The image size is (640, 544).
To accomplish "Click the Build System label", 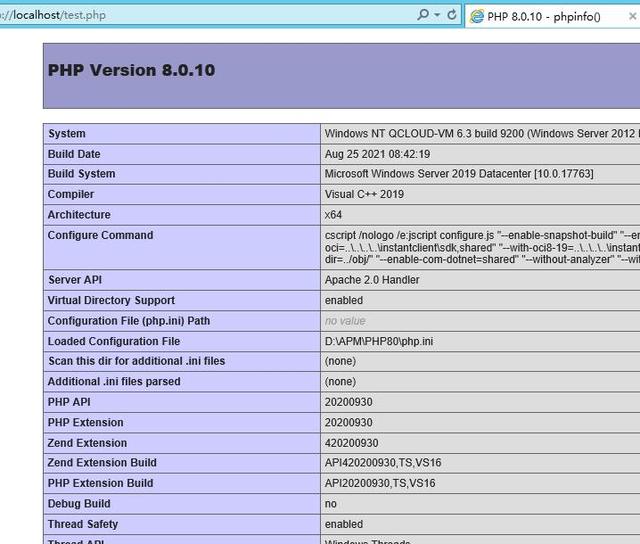I will pos(81,174).
